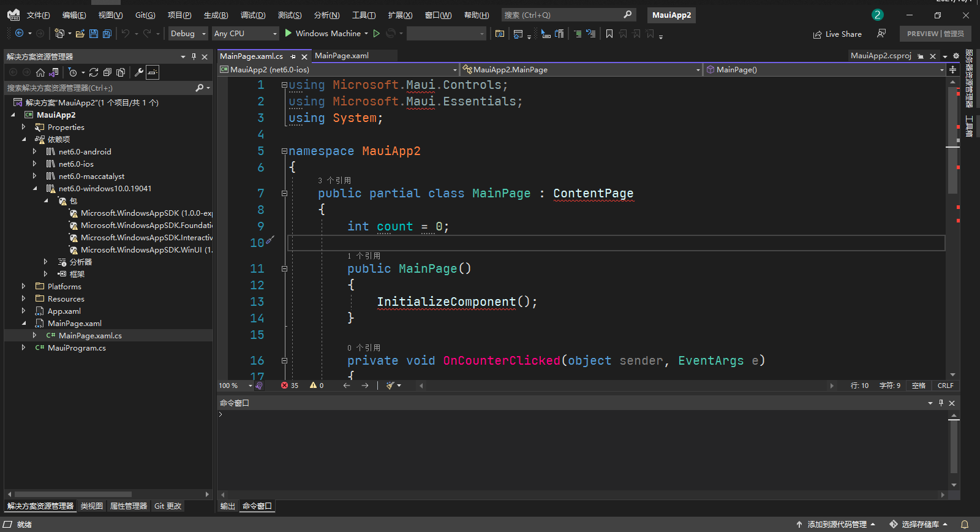This screenshot has width=980, height=532.
Task: Start without debugging with the outline play icon
Action: pos(377,34)
